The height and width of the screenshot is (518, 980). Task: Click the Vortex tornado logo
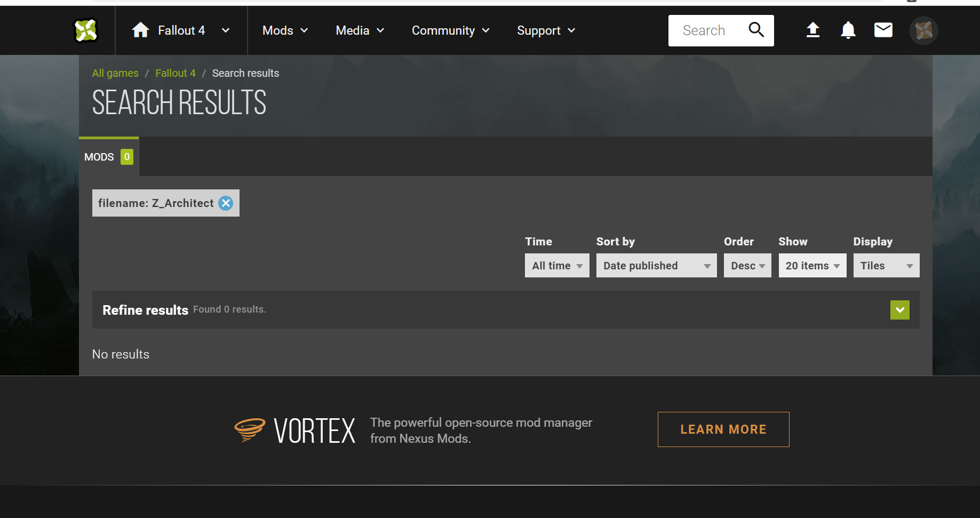pos(250,430)
